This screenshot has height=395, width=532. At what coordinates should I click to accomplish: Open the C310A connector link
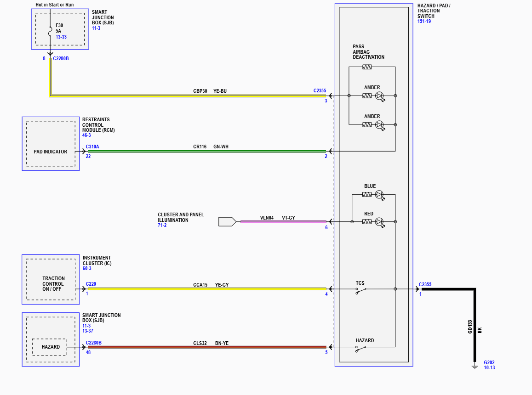(x=92, y=147)
